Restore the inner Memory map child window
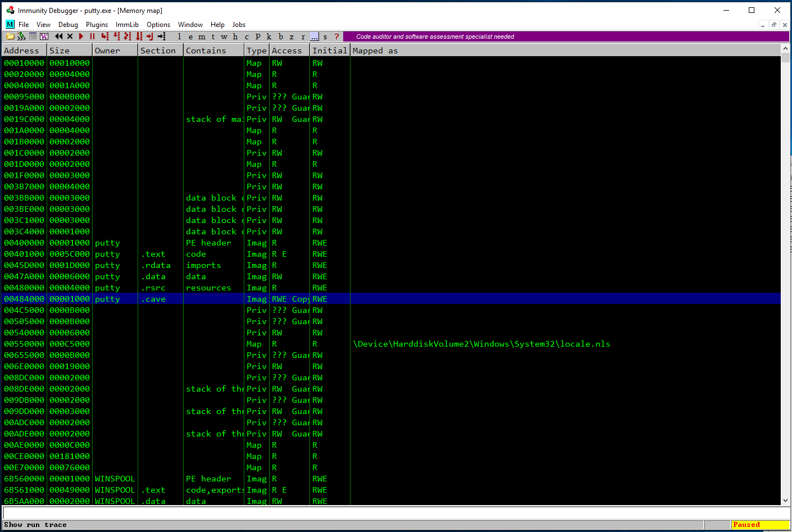This screenshot has width=792, height=532. coord(773,25)
